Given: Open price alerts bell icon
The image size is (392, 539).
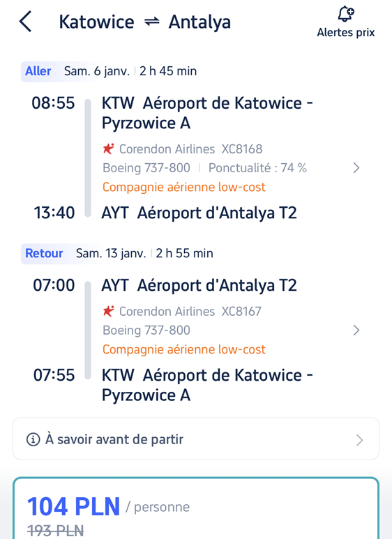Looking at the screenshot, I should pos(345,14).
